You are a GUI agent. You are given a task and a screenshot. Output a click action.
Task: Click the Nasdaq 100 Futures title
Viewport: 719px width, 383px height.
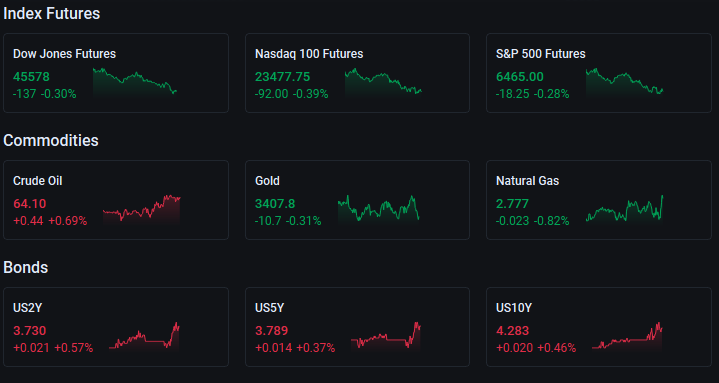pyautogui.click(x=309, y=54)
